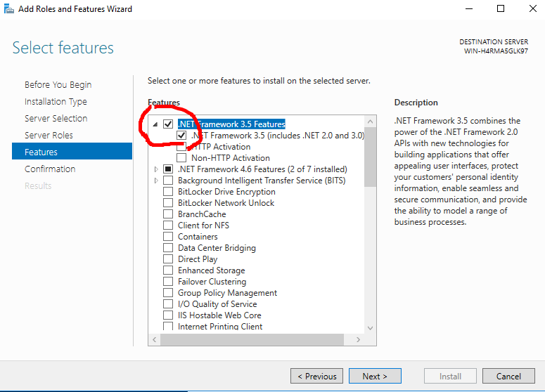Select the BranchCache feature label
Screen dimensions: 545x392
202,214
